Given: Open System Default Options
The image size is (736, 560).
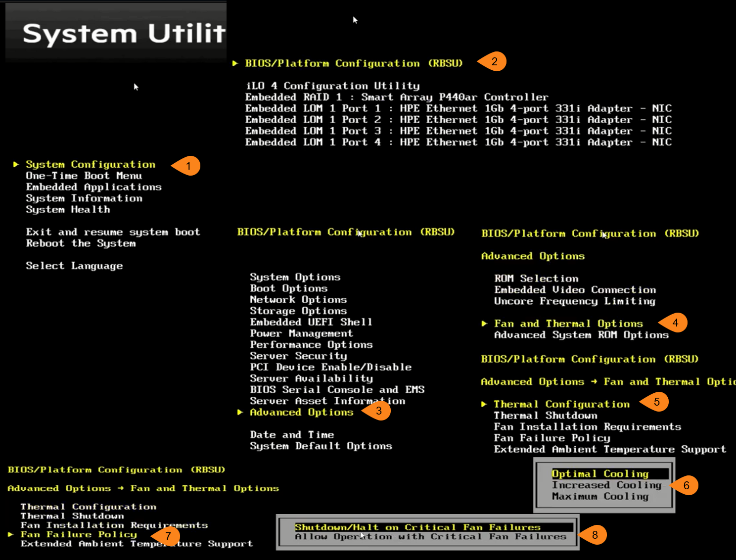Looking at the screenshot, I should point(321,446).
